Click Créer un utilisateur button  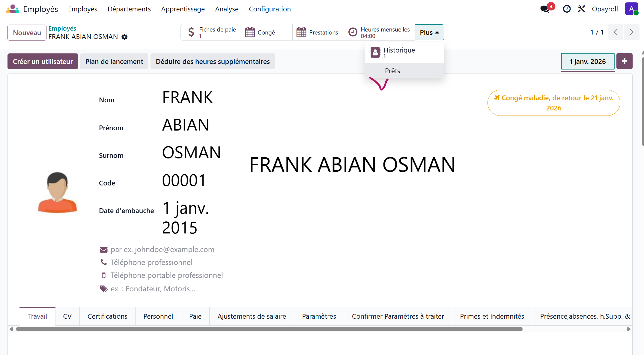43,62
